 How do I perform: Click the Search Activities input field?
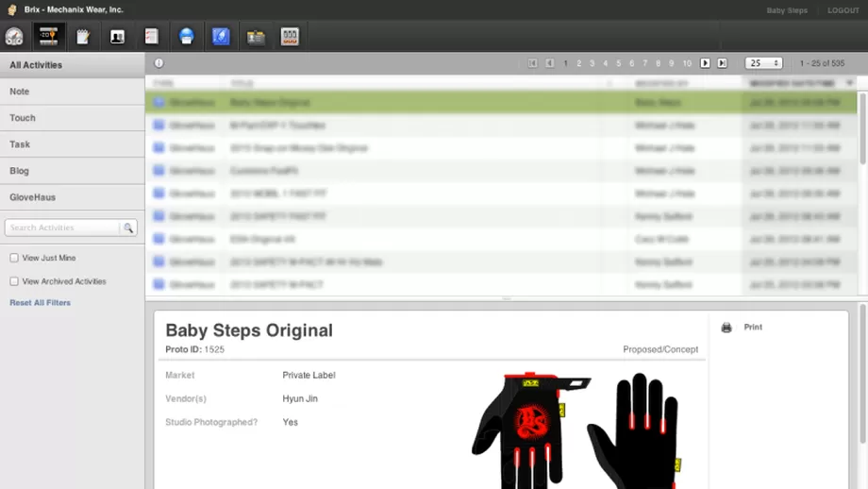[62, 228]
